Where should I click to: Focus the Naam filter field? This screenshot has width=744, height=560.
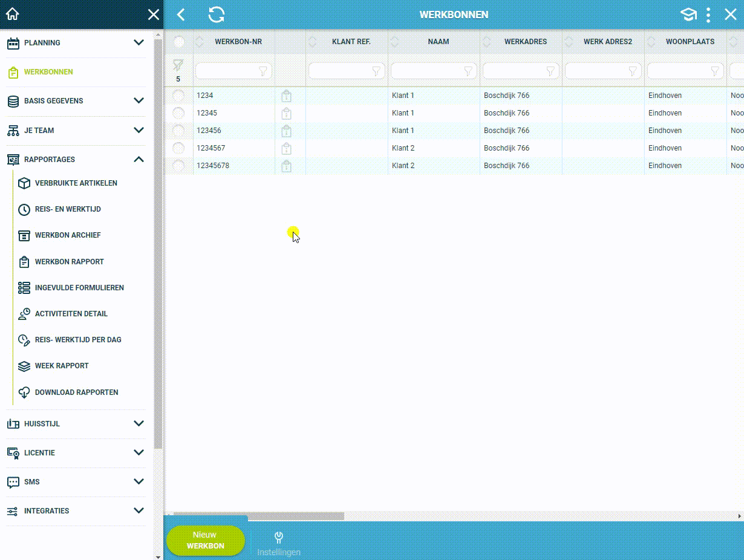pos(434,71)
